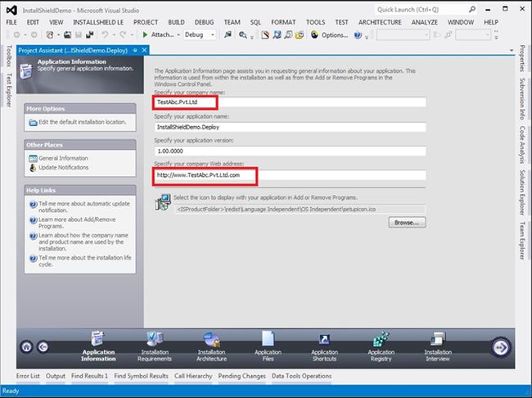Click the Undo toolbar icon
Image resolution: width=532 pixels, height=398 pixels.
click(x=105, y=34)
